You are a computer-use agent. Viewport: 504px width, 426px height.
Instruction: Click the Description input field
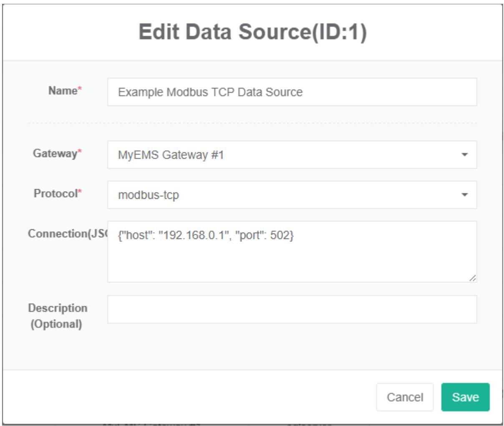(292, 309)
